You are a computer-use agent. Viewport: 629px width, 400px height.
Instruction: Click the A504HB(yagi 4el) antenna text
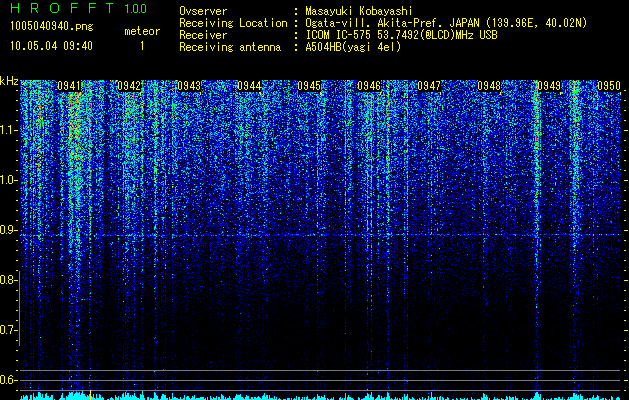click(353, 47)
